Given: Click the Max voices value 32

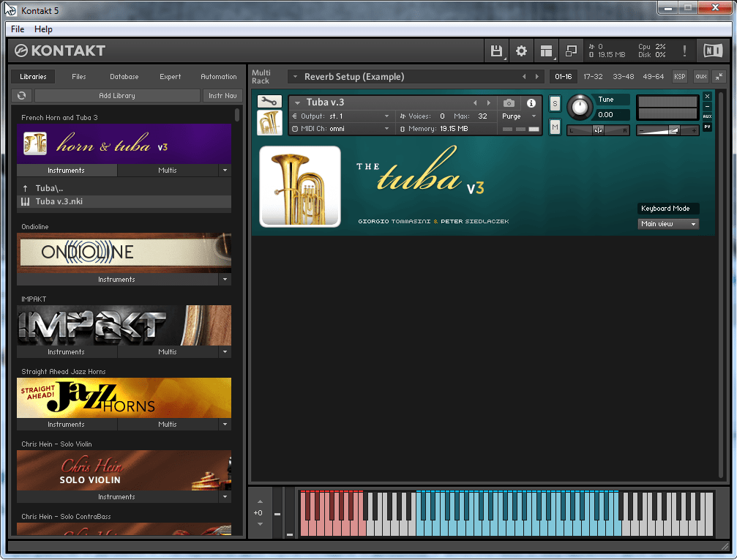Looking at the screenshot, I should [x=483, y=116].
